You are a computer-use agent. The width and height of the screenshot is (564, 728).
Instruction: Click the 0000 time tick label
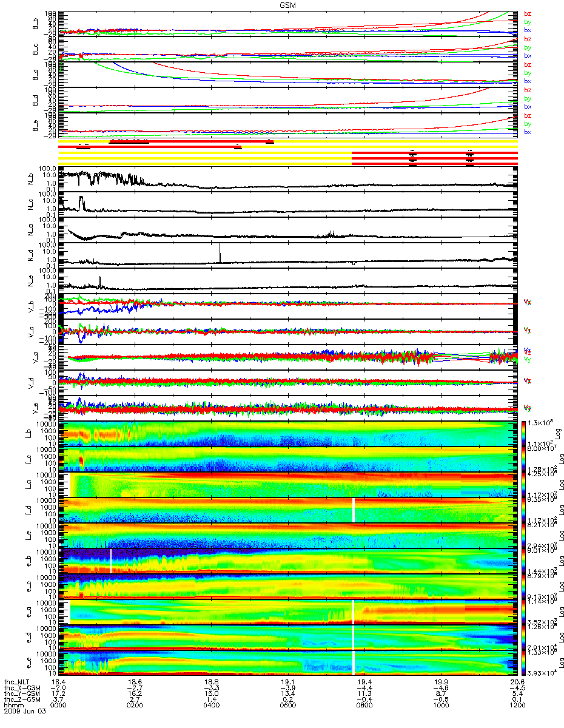(59, 706)
